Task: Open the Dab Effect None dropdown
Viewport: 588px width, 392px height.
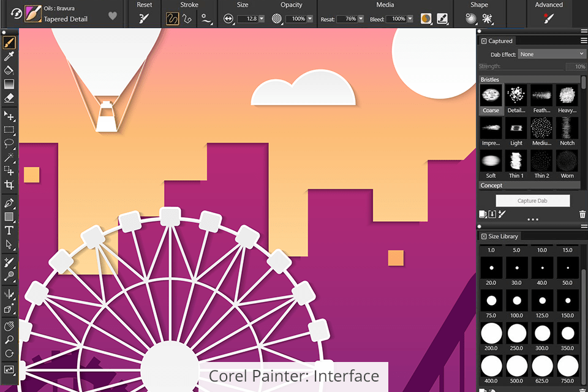Action: [x=552, y=54]
